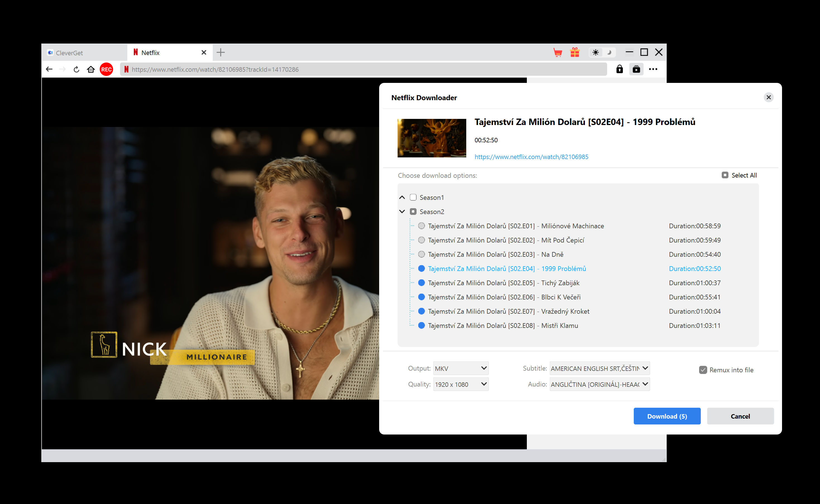Screen dimensions: 820x504
Task: Open the three-dots more menu
Action: [x=653, y=69]
